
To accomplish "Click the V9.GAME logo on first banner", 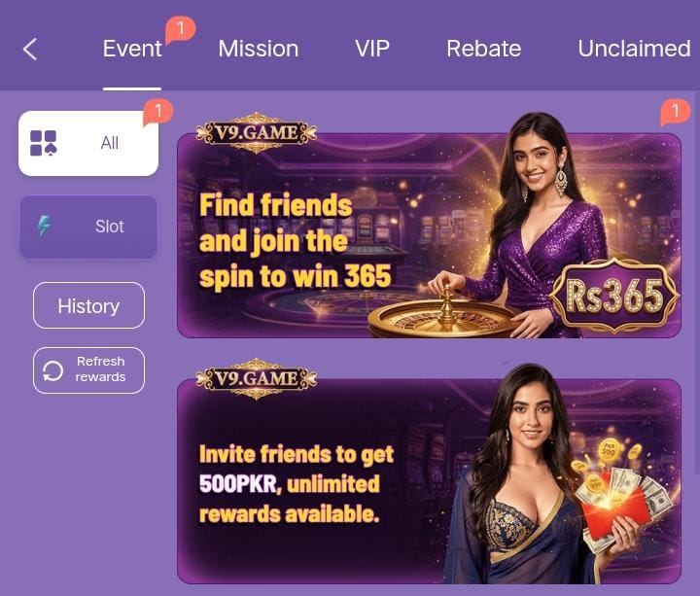I will pos(257,132).
